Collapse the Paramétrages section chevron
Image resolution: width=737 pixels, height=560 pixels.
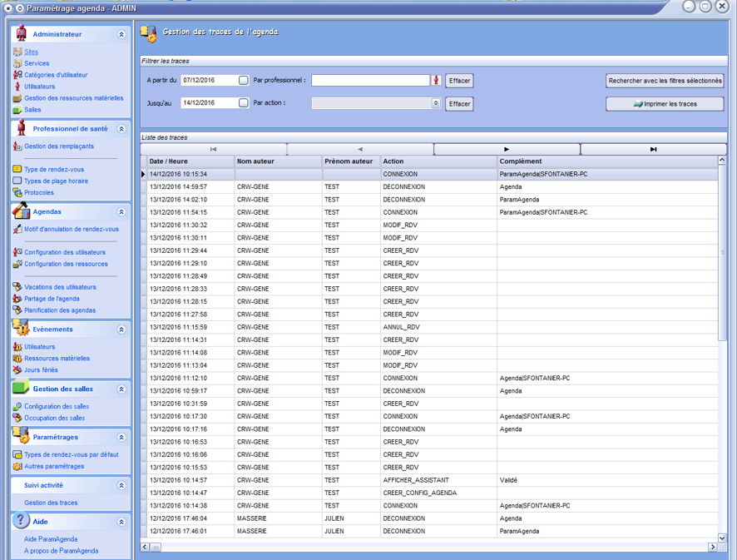[121, 438]
